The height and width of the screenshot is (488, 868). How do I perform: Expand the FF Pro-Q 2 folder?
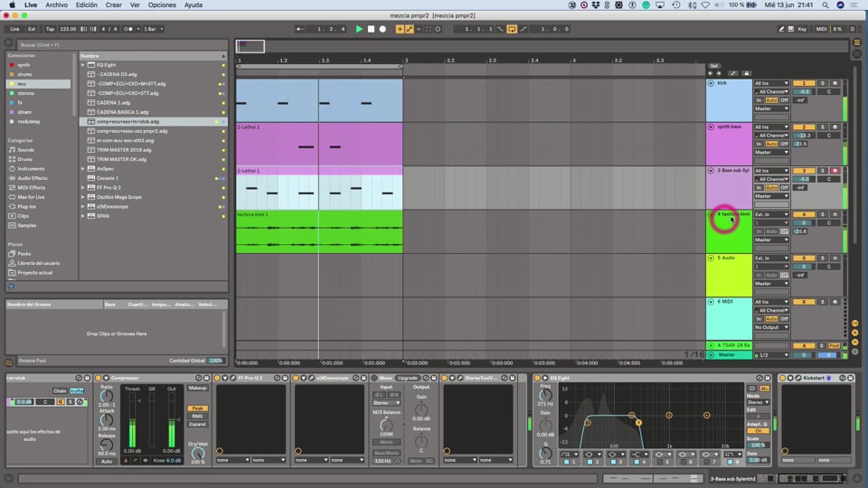(x=83, y=188)
